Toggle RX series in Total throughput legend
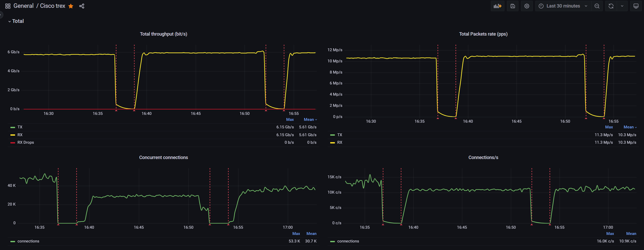The width and height of the screenshot is (644, 250). coord(20,135)
